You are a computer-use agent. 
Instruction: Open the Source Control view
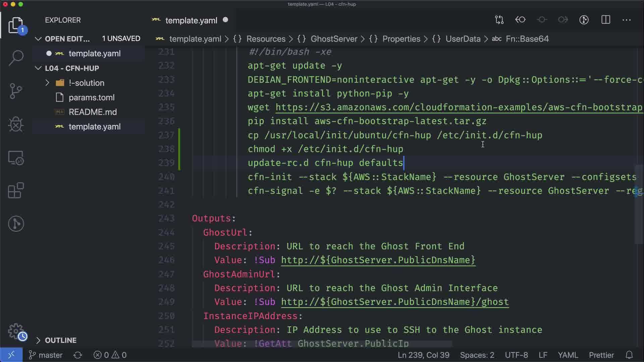click(16, 91)
